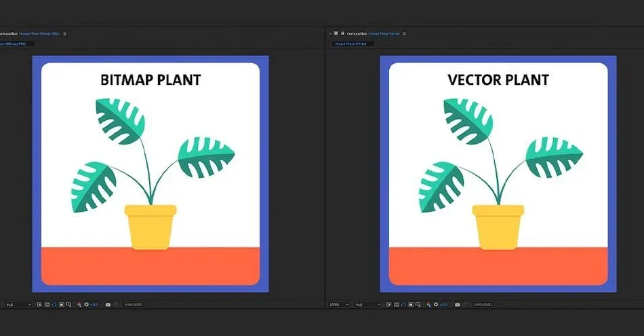Toggle transparency grid in Vector viewer
Viewport: 644px width, 336px height.
pos(397,305)
